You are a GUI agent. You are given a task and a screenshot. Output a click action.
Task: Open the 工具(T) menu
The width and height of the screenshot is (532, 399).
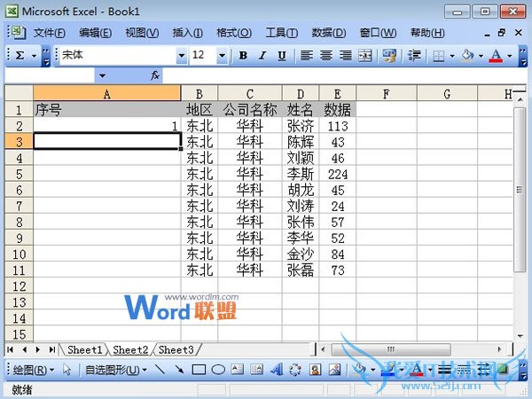282,33
